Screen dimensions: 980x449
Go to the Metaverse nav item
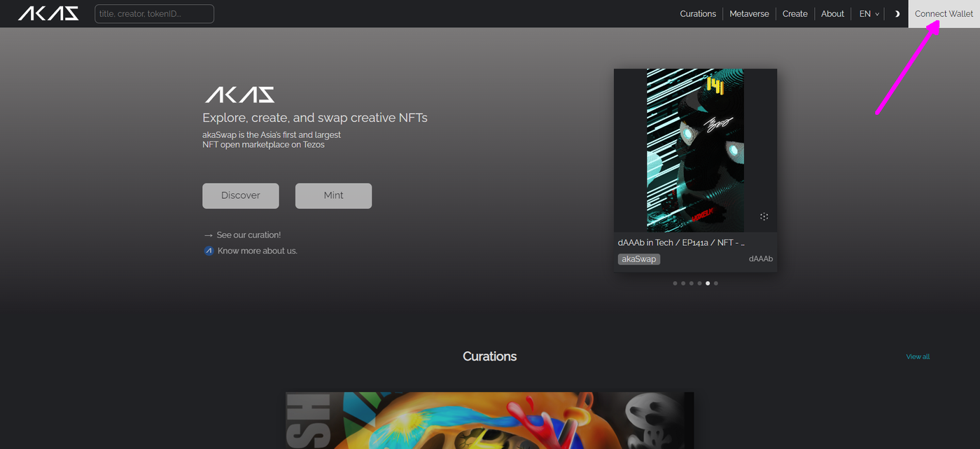coord(749,14)
